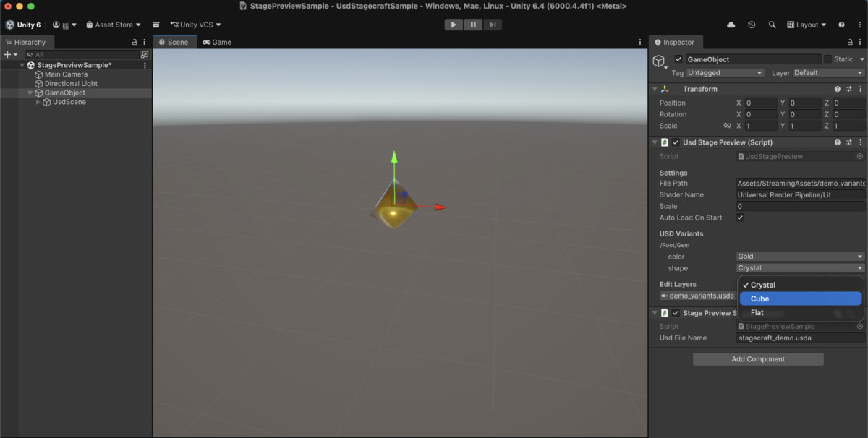Toggle the Auto Load On Start checkbox
This screenshot has height=438, width=868.
[739, 218]
